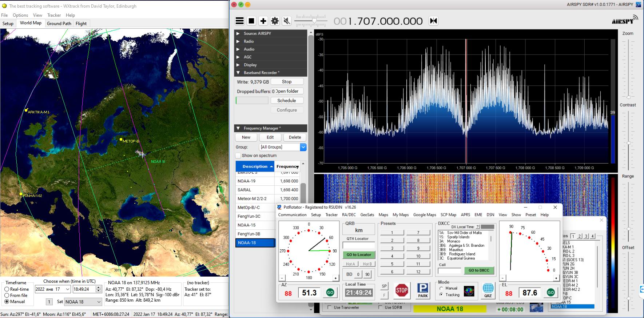Switch to the Flight tab in WXtrack
The height and width of the screenshot is (318, 644).
point(81,24)
